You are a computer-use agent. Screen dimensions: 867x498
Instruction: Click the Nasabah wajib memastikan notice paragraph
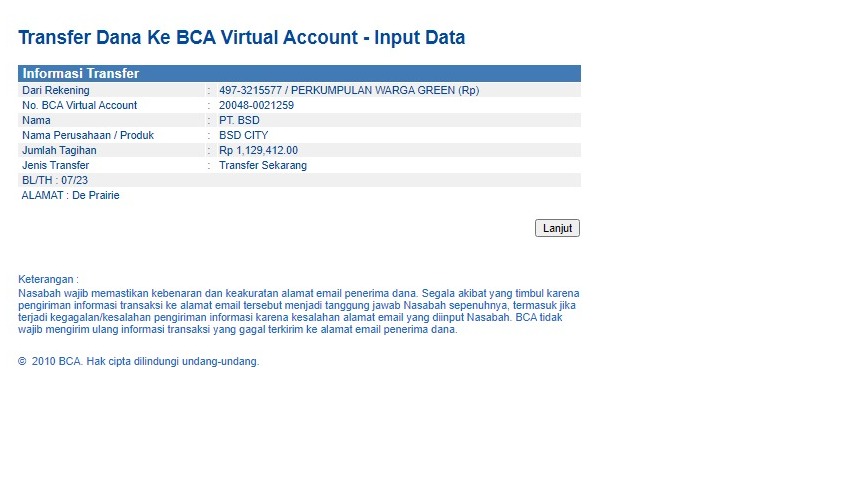click(x=298, y=311)
